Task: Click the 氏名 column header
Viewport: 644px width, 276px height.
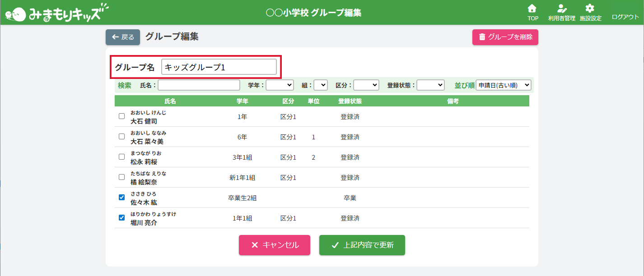Action: click(170, 101)
